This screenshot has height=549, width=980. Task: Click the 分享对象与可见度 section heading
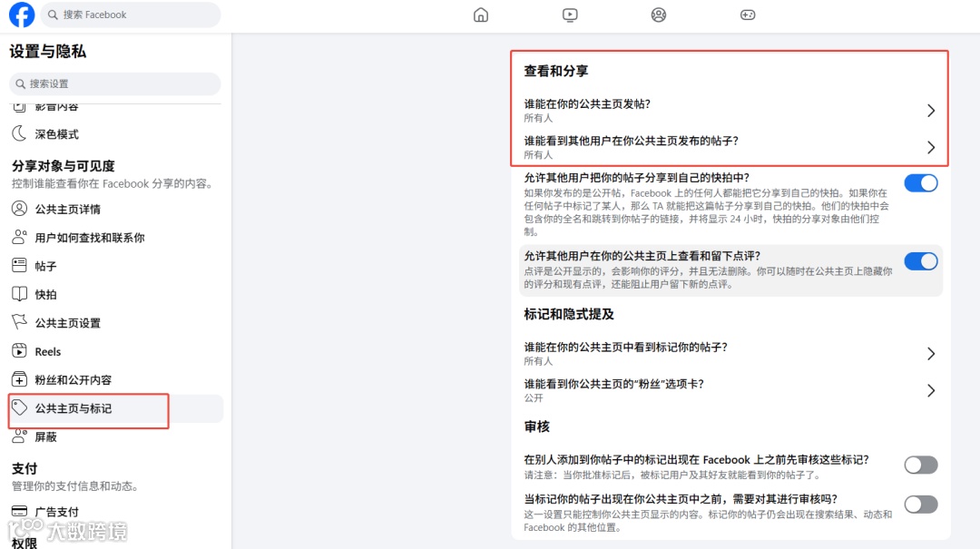[64, 166]
